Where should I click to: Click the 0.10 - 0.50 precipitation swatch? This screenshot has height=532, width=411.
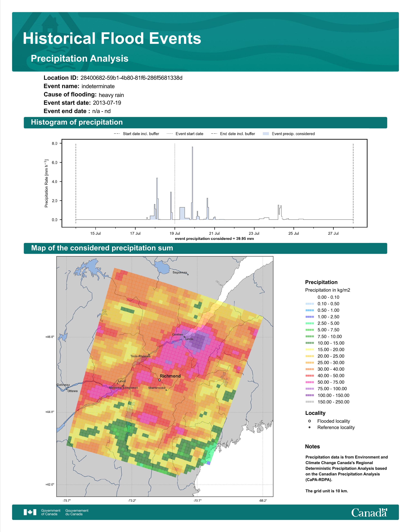(x=310, y=304)
